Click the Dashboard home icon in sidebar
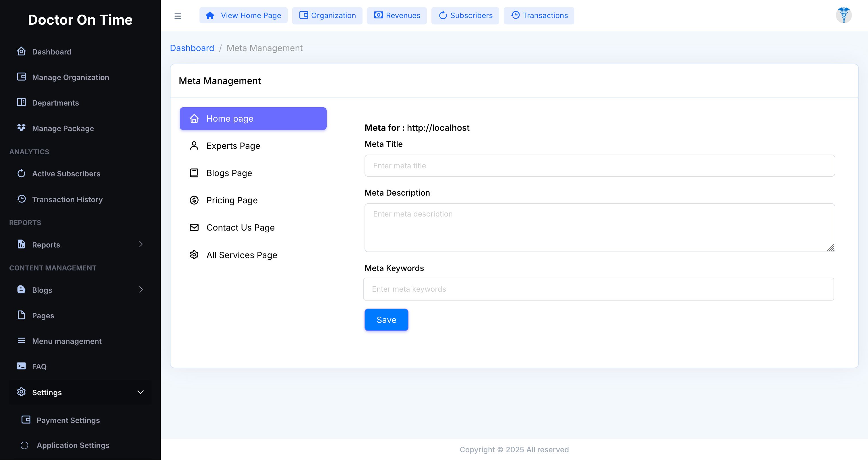This screenshot has width=868, height=460. (21, 51)
